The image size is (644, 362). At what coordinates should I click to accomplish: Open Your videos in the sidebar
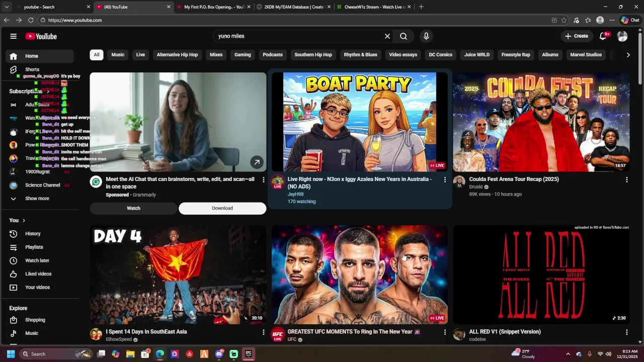[x=40, y=287]
